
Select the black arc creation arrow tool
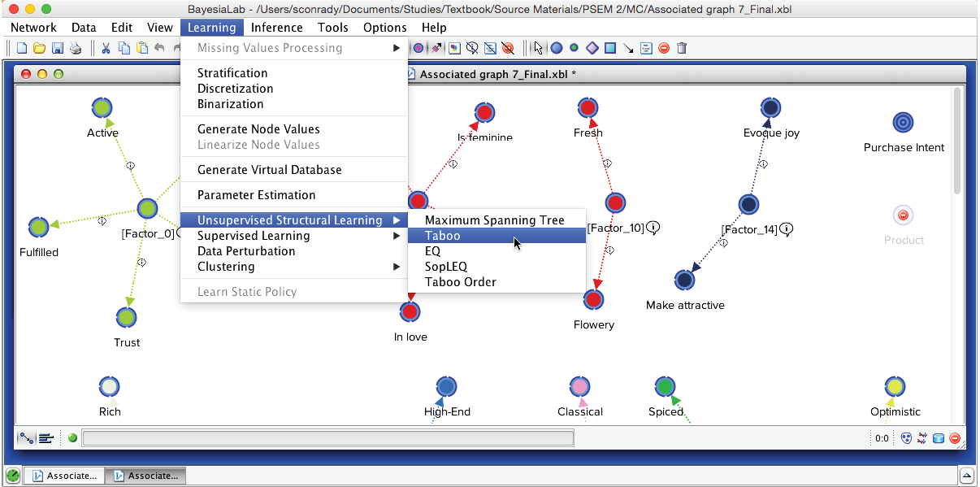point(628,49)
